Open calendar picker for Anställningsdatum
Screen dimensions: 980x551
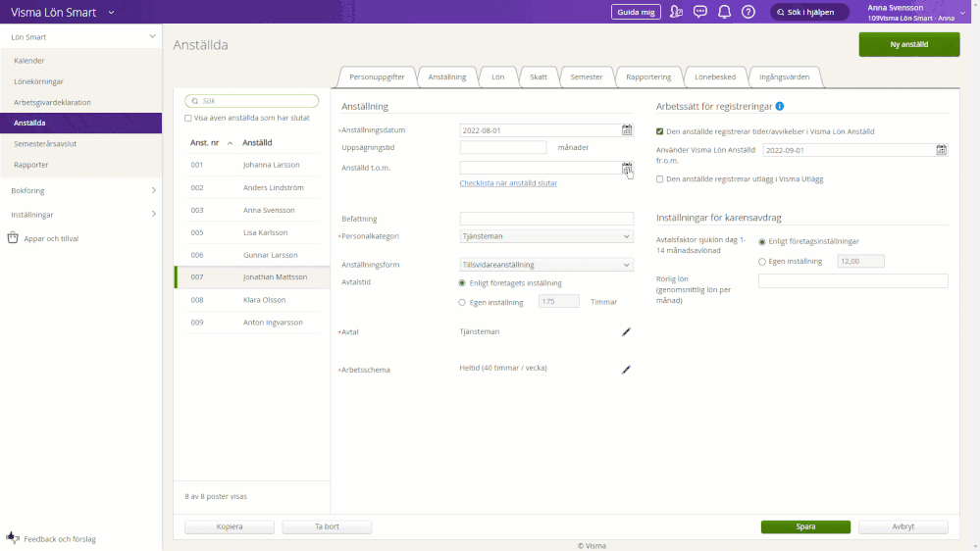pos(627,130)
